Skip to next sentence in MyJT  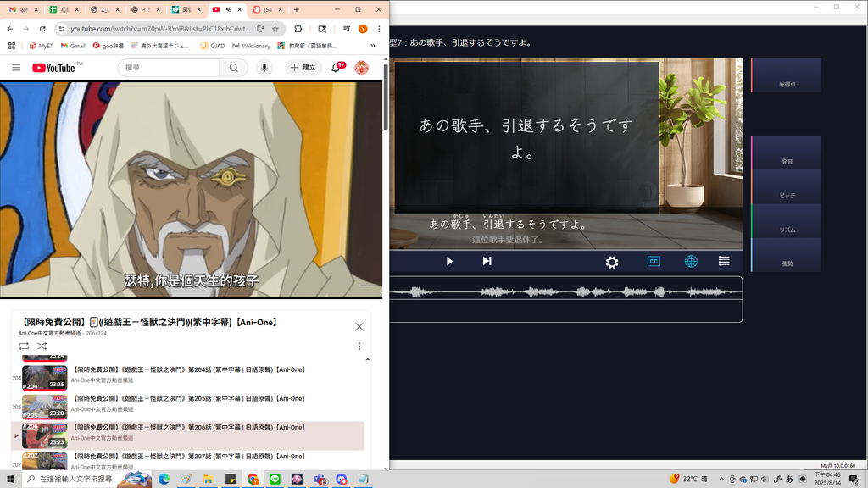(487, 262)
